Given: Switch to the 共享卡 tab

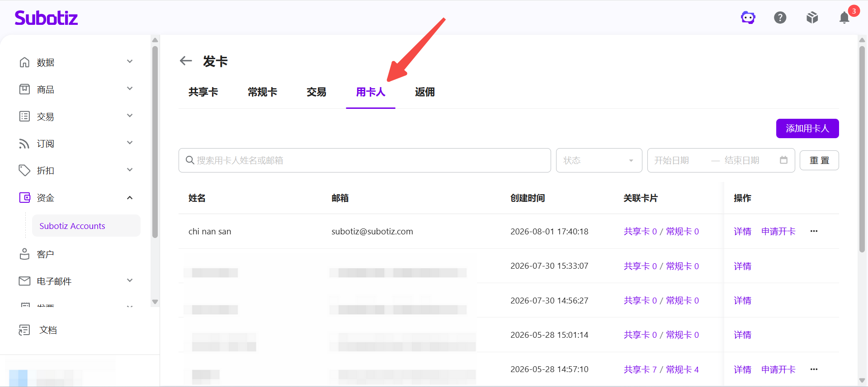Looking at the screenshot, I should click(203, 92).
